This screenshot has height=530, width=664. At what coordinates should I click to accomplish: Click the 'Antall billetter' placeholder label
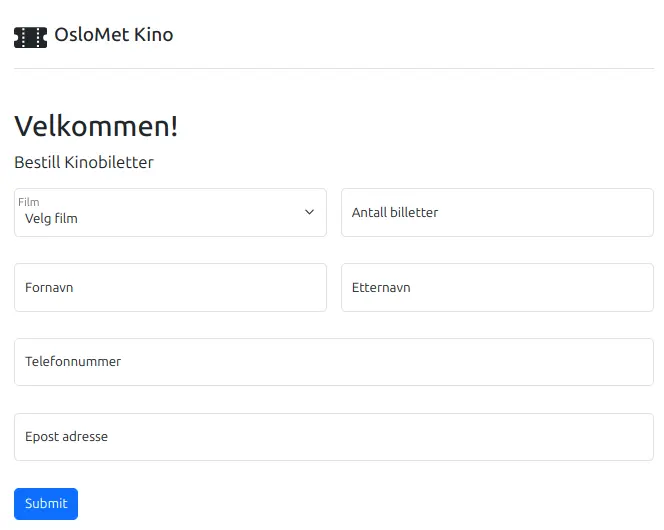point(395,213)
